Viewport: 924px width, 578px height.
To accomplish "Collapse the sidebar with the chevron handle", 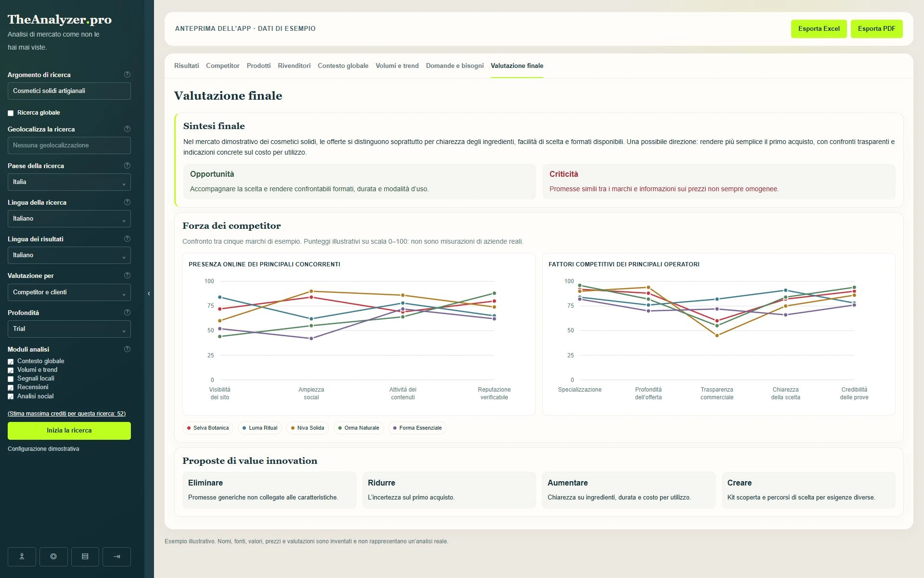I will click(149, 293).
